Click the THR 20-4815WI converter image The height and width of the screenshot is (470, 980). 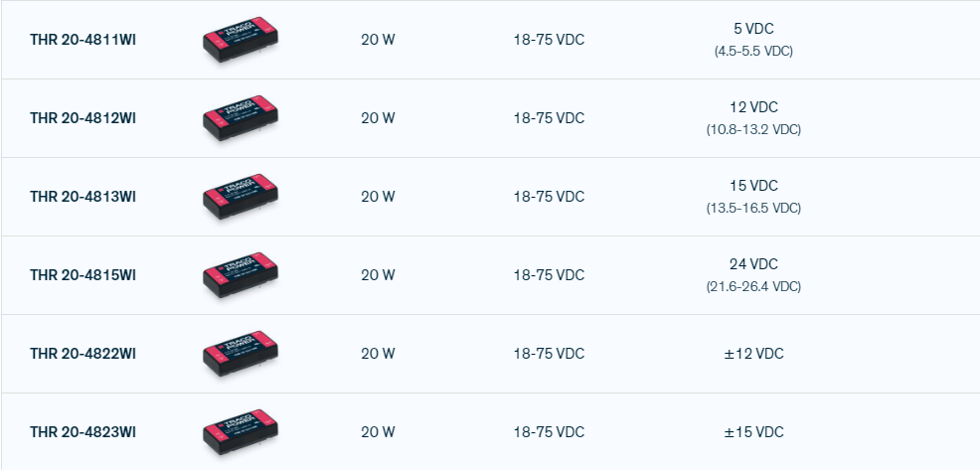[x=240, y=275]
